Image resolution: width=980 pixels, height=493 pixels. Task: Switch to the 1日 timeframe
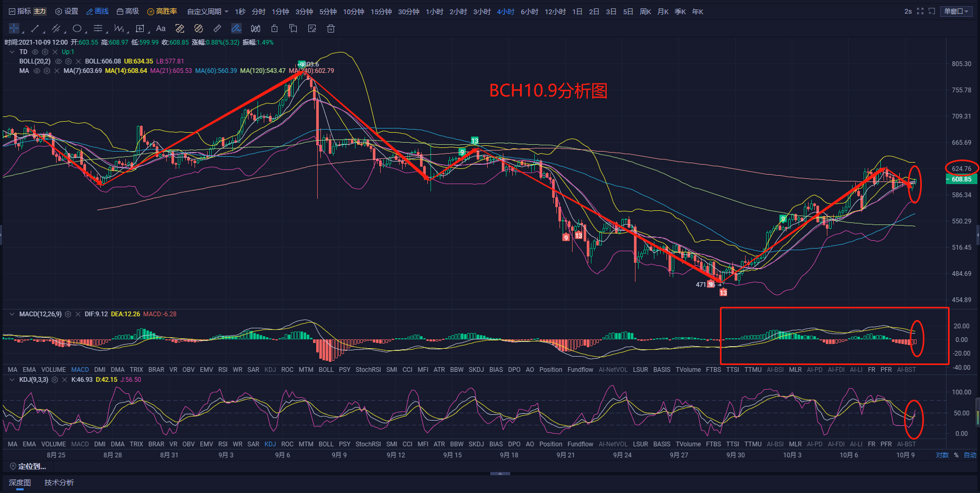pos(577,12)
